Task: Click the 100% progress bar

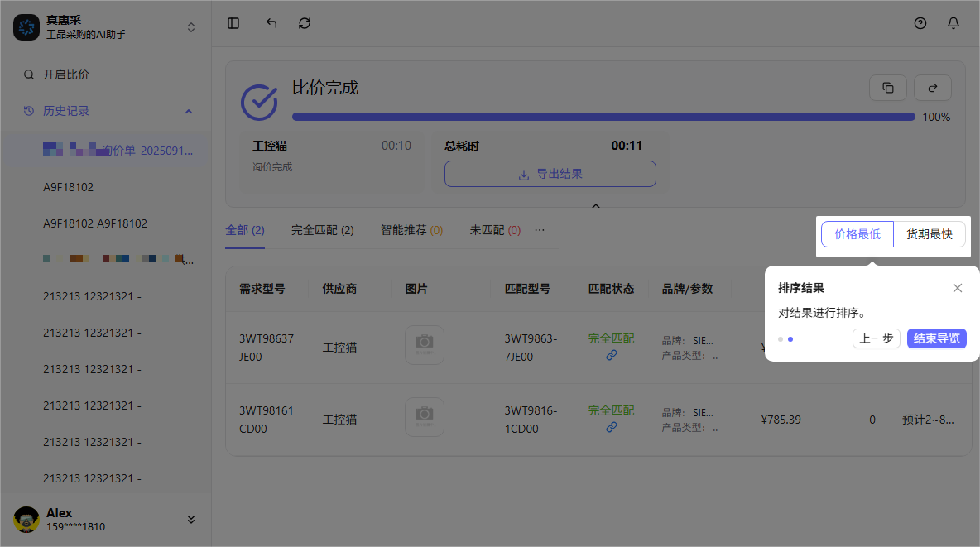Action: tap(603, 117)
